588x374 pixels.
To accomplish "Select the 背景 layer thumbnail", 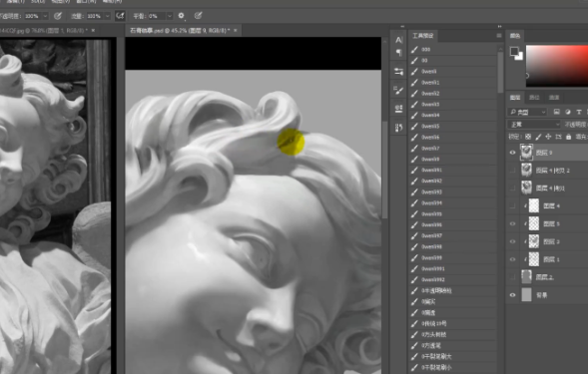I will tap(526, 294).
